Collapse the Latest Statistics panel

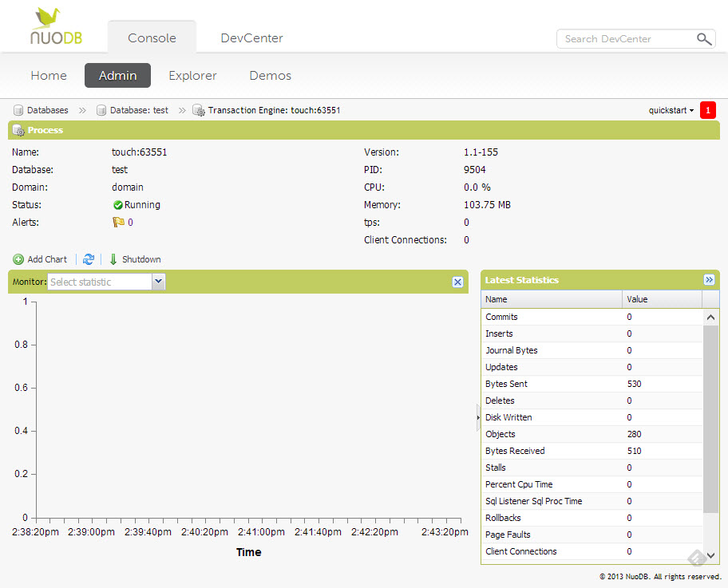coord(709,280)
